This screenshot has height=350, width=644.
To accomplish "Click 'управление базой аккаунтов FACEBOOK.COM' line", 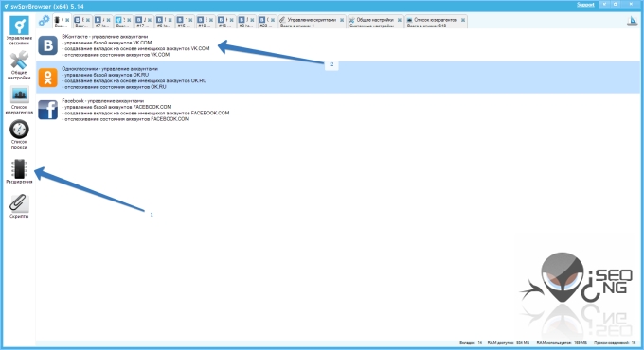I will tap(116, 107).
